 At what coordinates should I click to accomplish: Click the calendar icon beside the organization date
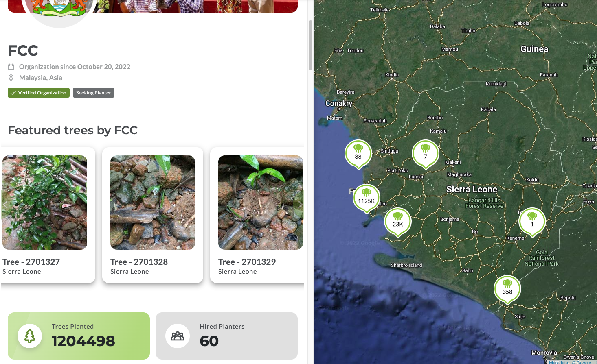[11, 66]
